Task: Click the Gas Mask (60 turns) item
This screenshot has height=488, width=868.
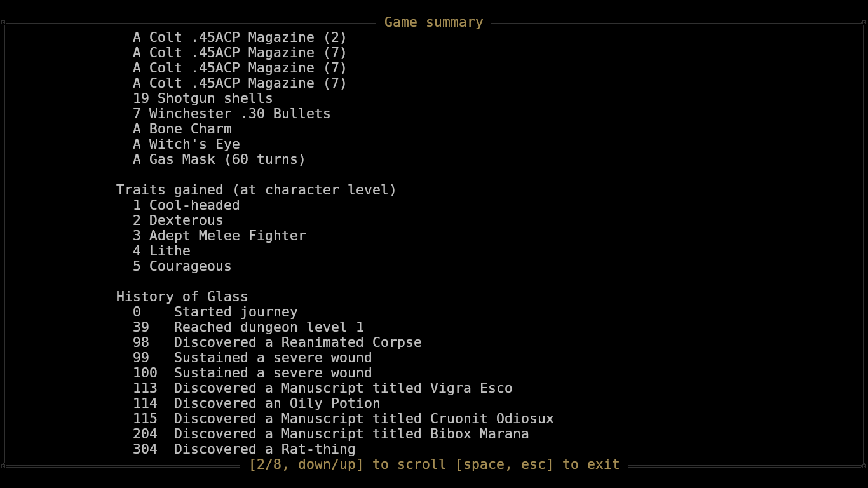Action: [x=219, y=159]
